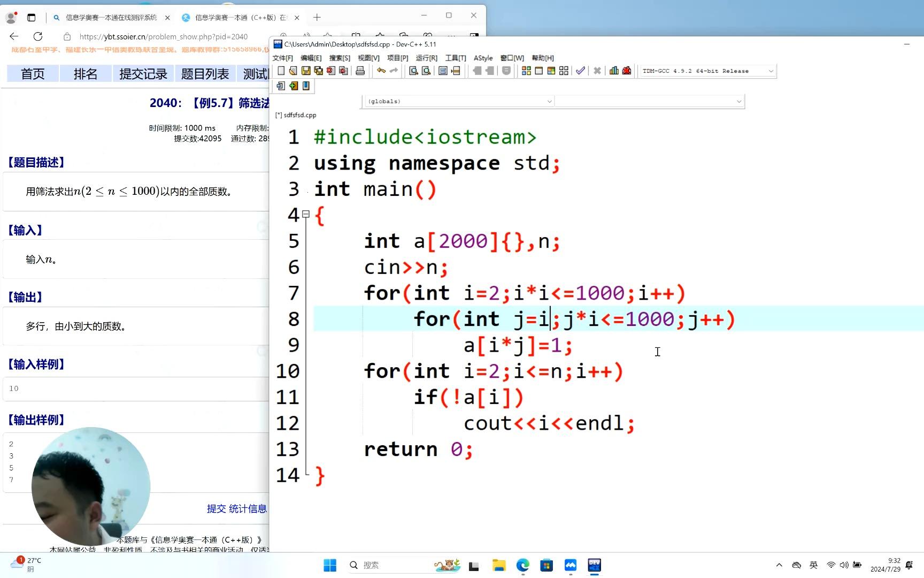The width and height of the screenshot is (924, 578).
Task: Click the Close file icon
Action: [331, 71]
